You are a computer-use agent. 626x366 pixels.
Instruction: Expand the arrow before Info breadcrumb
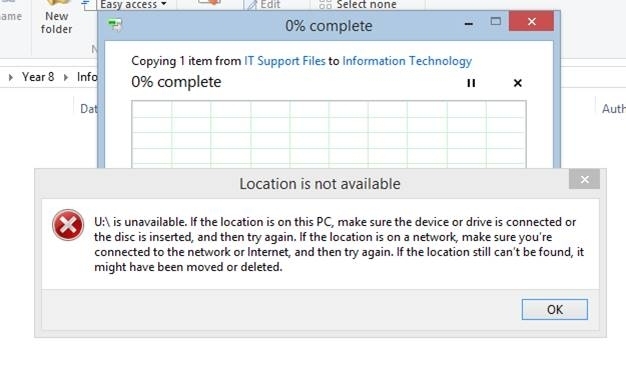coord(66,77)
